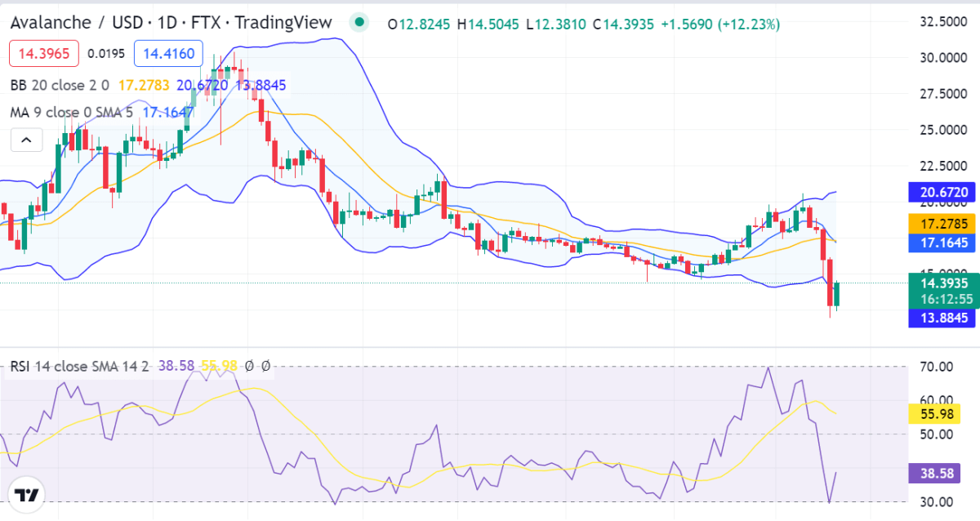Click the last green candle on chart

(836, 294)
